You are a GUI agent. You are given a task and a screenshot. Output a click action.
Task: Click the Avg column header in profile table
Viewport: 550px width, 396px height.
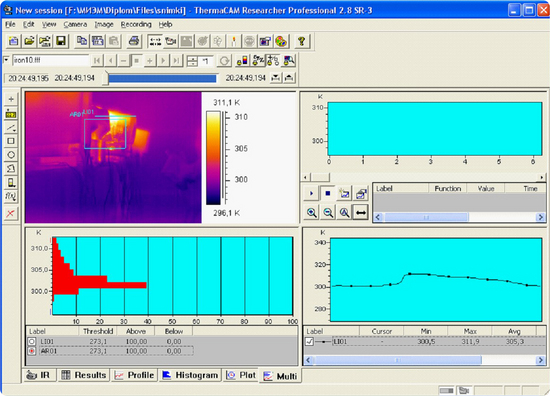[514, 331]
